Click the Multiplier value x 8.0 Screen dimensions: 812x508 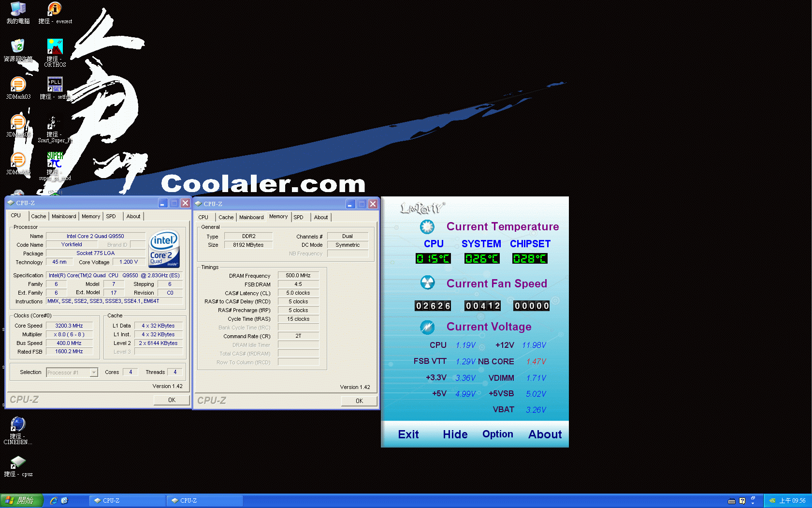(69, 335)
